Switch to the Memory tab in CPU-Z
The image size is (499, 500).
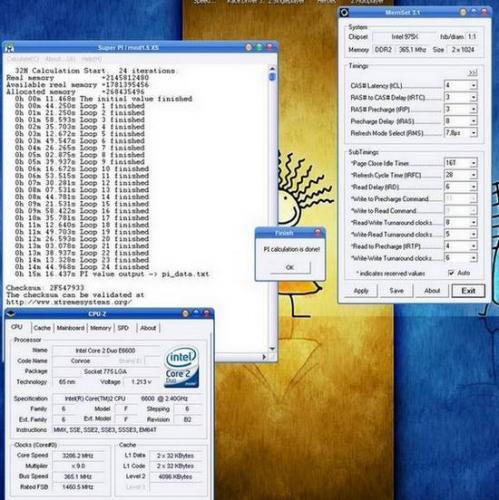coord(100,328)
